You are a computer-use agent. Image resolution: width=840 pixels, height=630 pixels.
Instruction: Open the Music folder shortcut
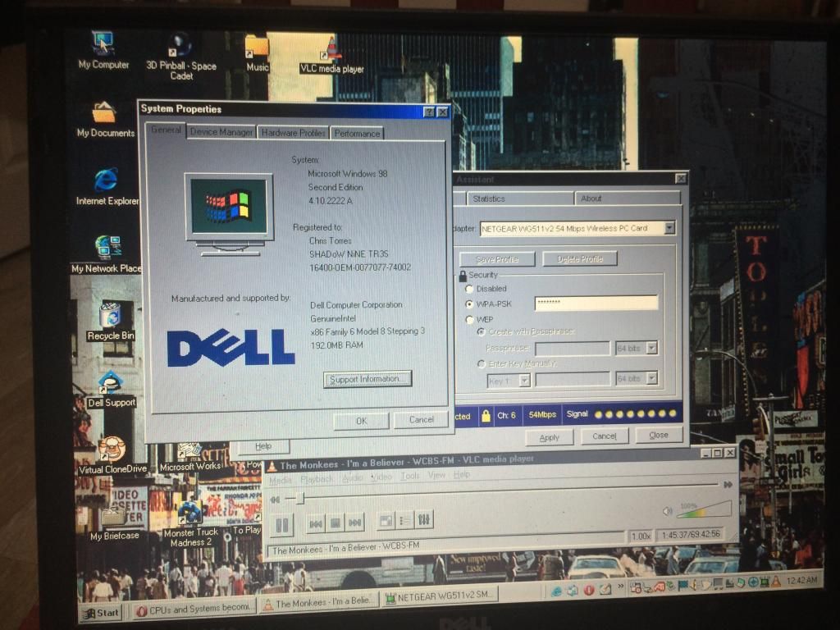[257, 53]
